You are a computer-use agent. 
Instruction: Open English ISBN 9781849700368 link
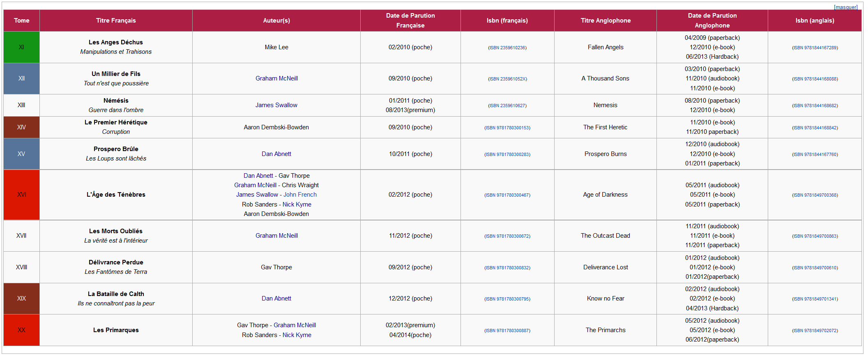coord(815,195)
